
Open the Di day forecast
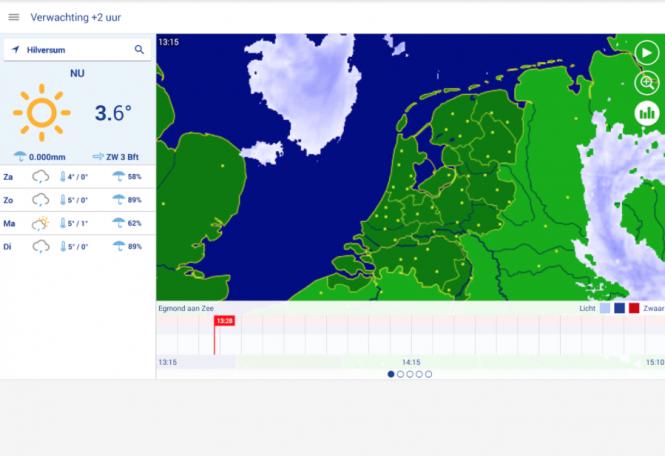click(x=78, y=246)
